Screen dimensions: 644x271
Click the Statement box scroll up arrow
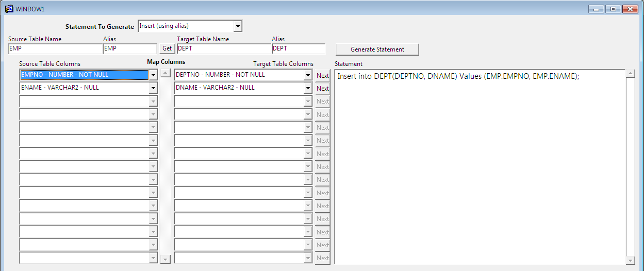coord(630,74)
